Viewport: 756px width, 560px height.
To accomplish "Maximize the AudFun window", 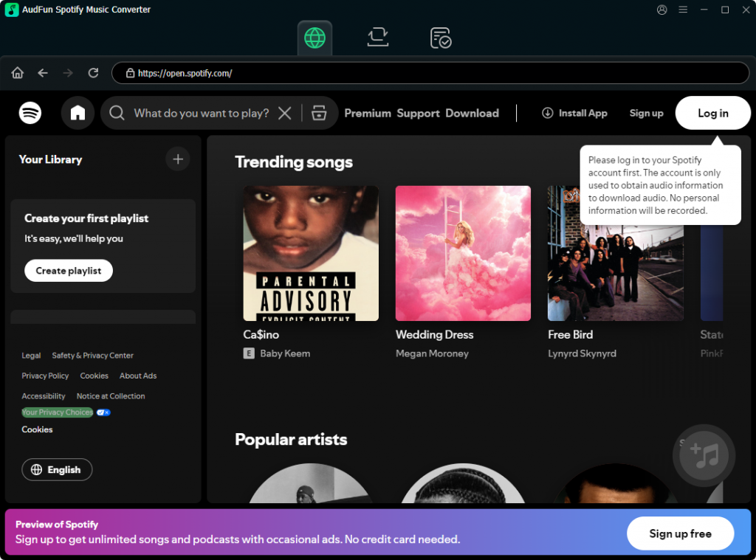I will pyautogui.click(x=725, y=10).
